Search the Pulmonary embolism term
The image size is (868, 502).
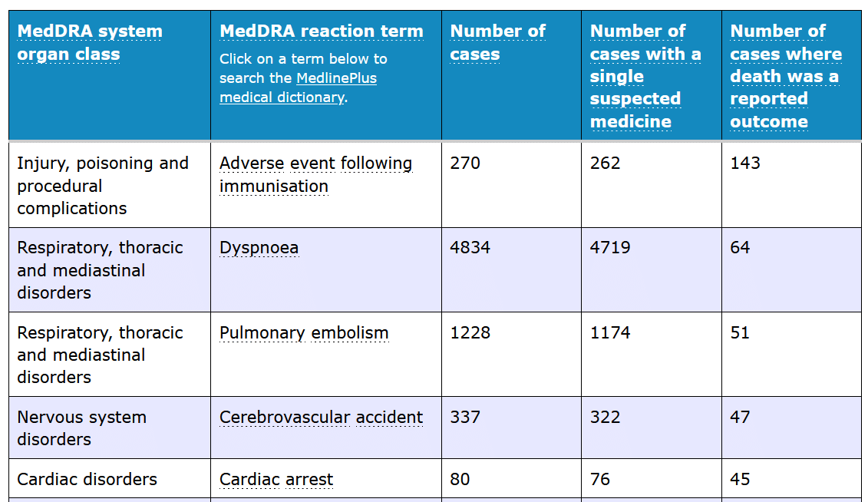point(304,333)
